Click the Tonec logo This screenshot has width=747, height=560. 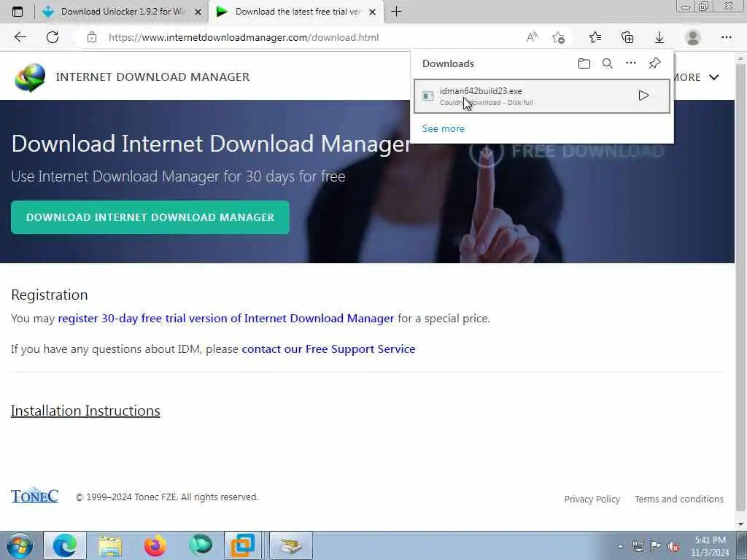click(34, 496)
